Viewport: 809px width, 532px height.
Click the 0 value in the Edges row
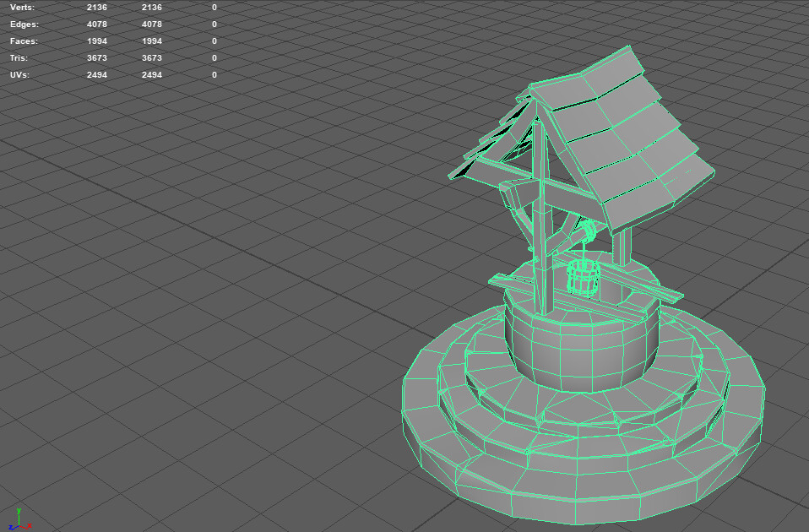pos(214,24)
